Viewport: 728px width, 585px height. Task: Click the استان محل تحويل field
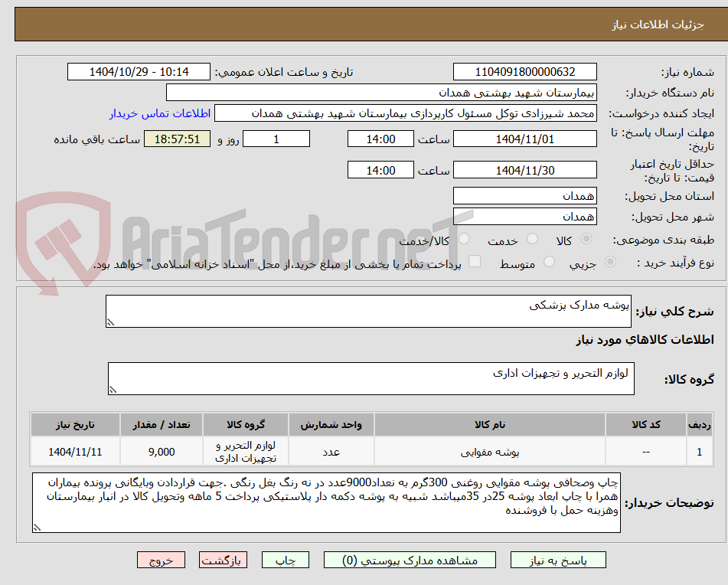click(524, 196)
